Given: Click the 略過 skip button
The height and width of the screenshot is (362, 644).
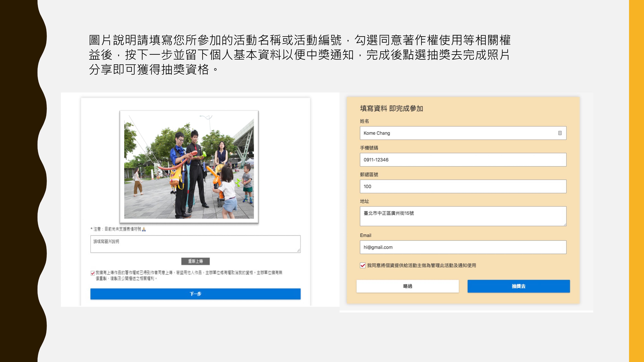Looking at the screenshot, I should click(407, 286).
